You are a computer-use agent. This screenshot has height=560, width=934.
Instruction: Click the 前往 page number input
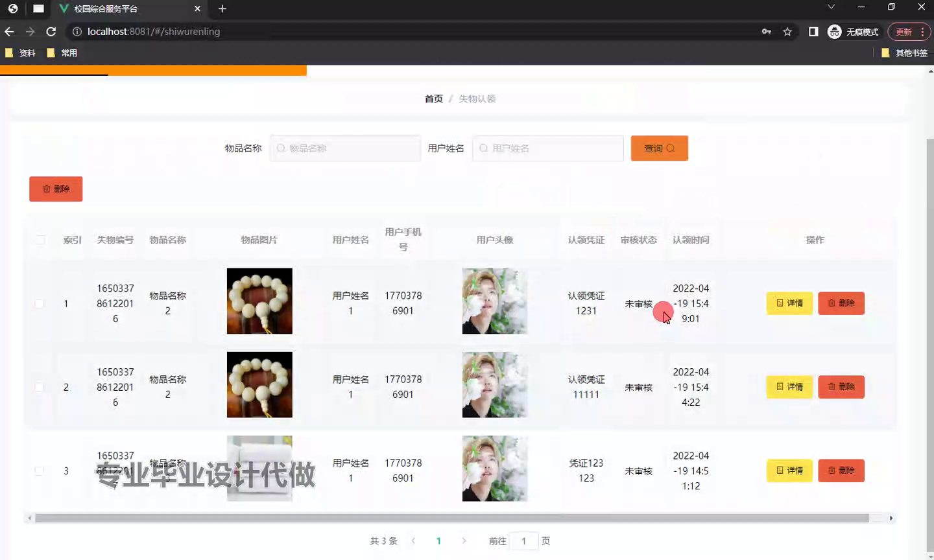pyautogui.click(x=523, y=541)
